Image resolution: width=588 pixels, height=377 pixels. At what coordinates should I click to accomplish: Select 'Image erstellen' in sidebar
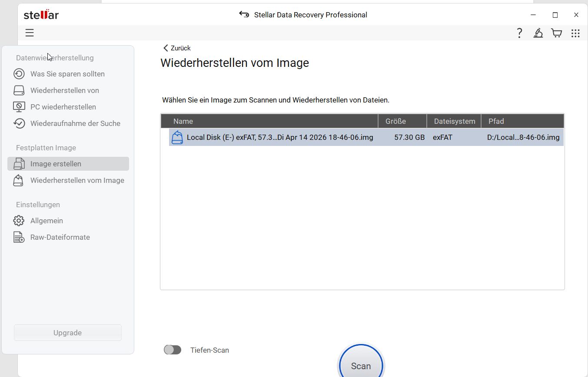tap(68, 164)
